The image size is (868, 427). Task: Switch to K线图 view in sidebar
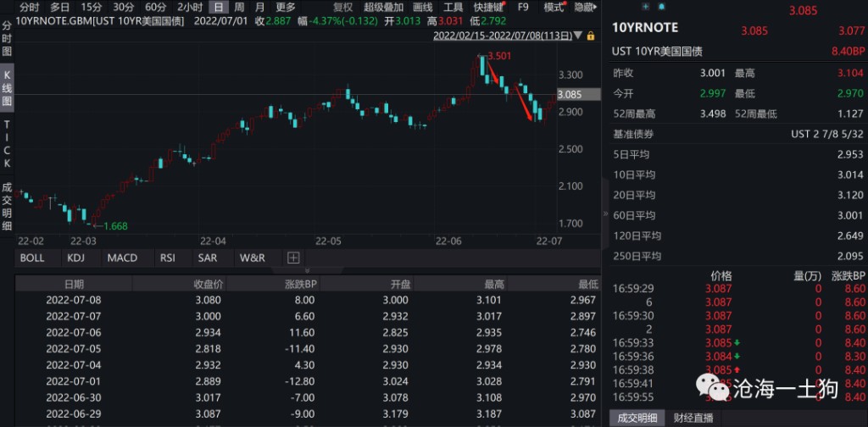tap(7, 89)
